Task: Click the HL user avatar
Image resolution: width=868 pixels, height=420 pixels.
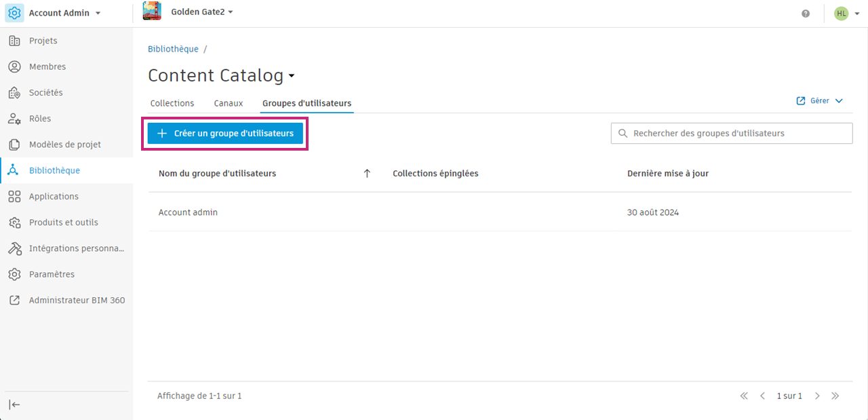Action: click(x=842, y=13)
